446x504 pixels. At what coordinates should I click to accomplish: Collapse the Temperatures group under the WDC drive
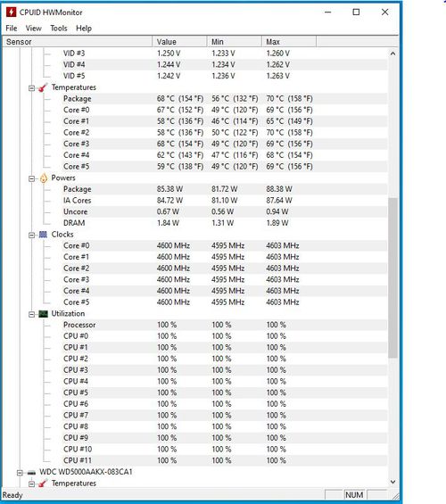click(31, 484)
